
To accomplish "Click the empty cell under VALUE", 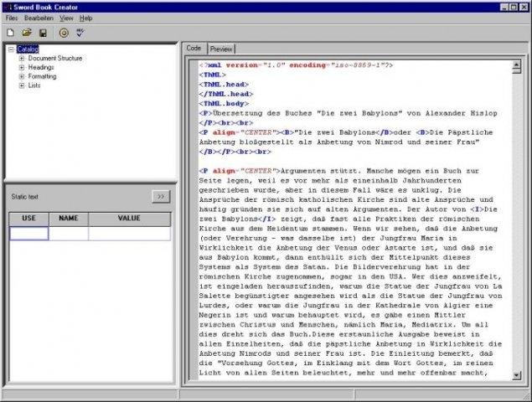I will point(129,234).
